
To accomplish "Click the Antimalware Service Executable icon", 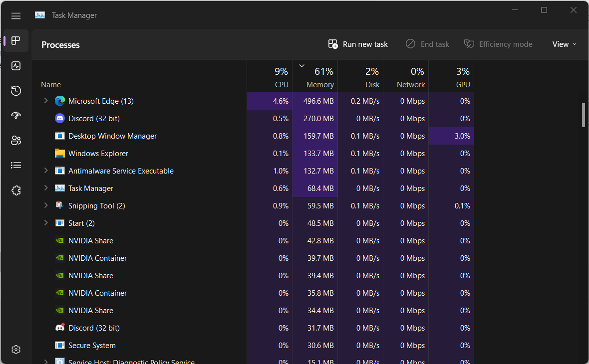I will 60,171.
